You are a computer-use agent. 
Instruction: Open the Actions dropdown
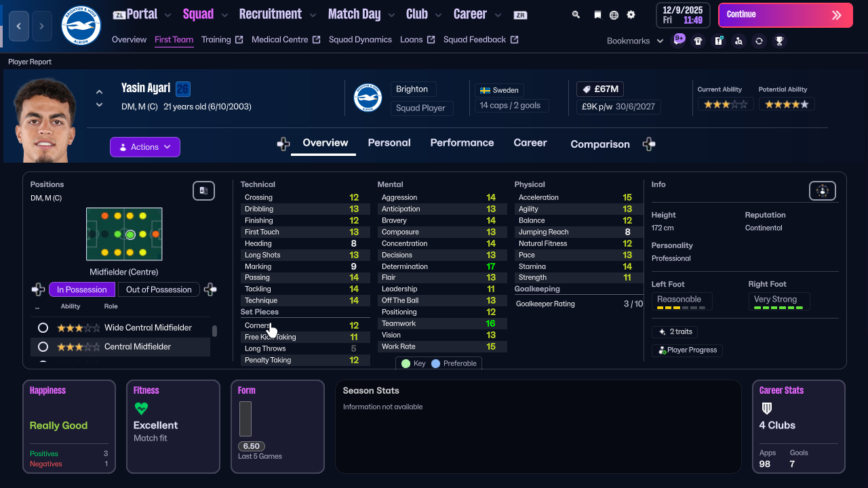tap(144, 146)
